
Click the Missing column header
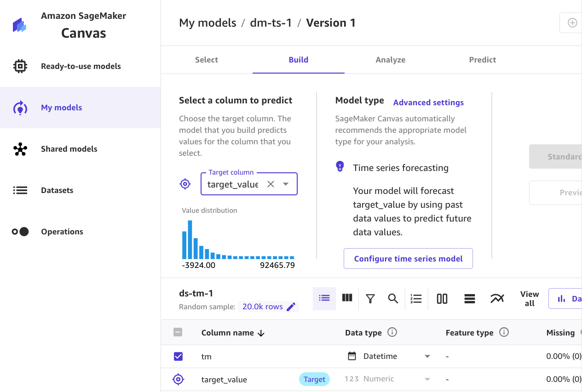(560, 333)
